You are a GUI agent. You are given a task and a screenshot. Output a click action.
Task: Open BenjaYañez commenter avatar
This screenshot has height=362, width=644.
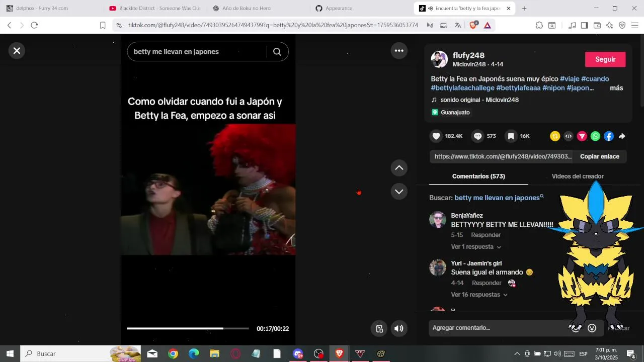point(438,220)
